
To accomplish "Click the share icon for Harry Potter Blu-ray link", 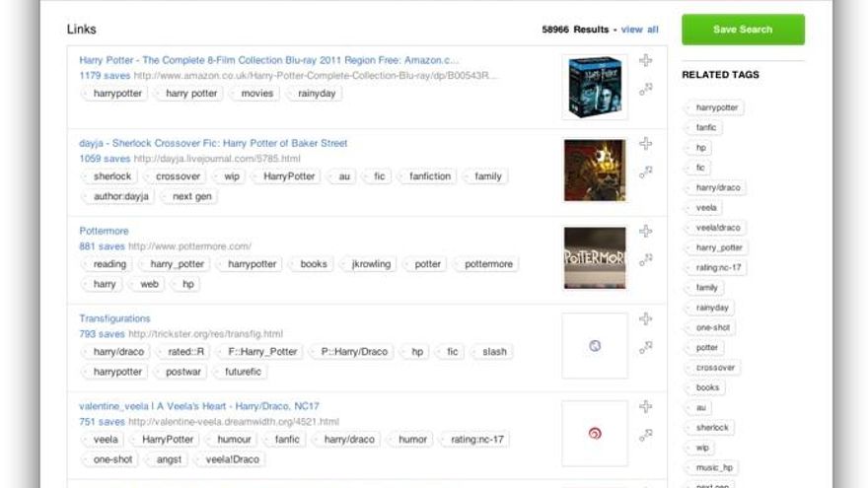I will coord(645,89).
